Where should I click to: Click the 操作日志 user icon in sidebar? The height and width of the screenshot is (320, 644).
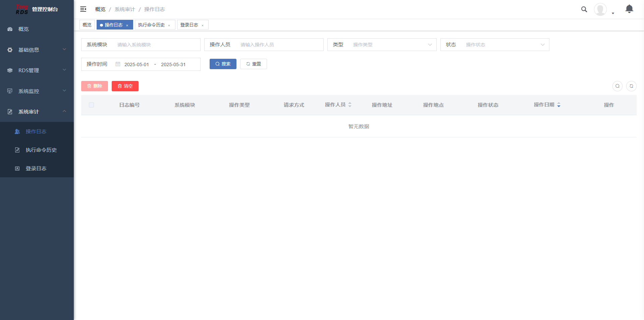coord(17,132)
